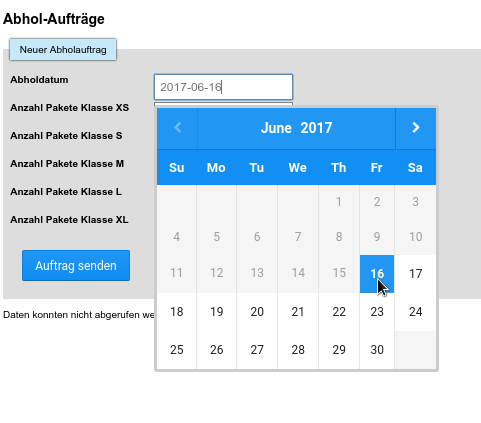
Task: Click the previous month left chevron
Action: pyautogui.click(x=177, y=128)
